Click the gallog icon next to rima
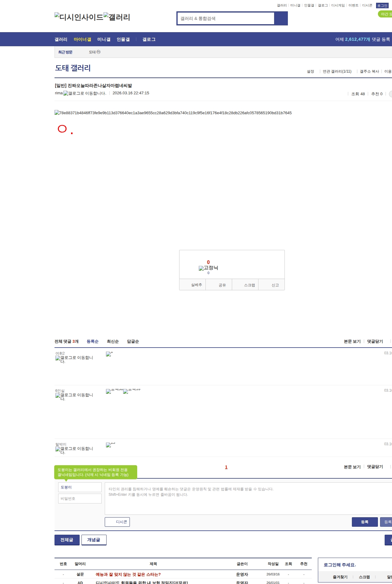Screen dimensions: 392x584 [x=85, y=93]
